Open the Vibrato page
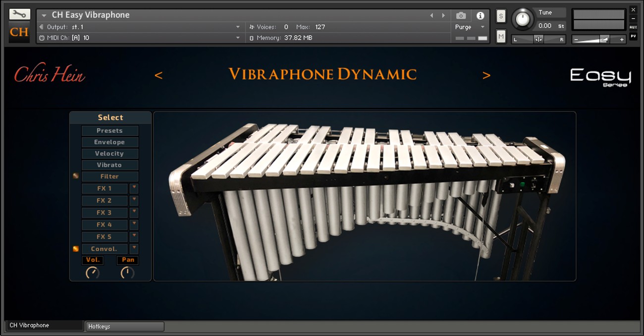 click(x=110, y=165)
